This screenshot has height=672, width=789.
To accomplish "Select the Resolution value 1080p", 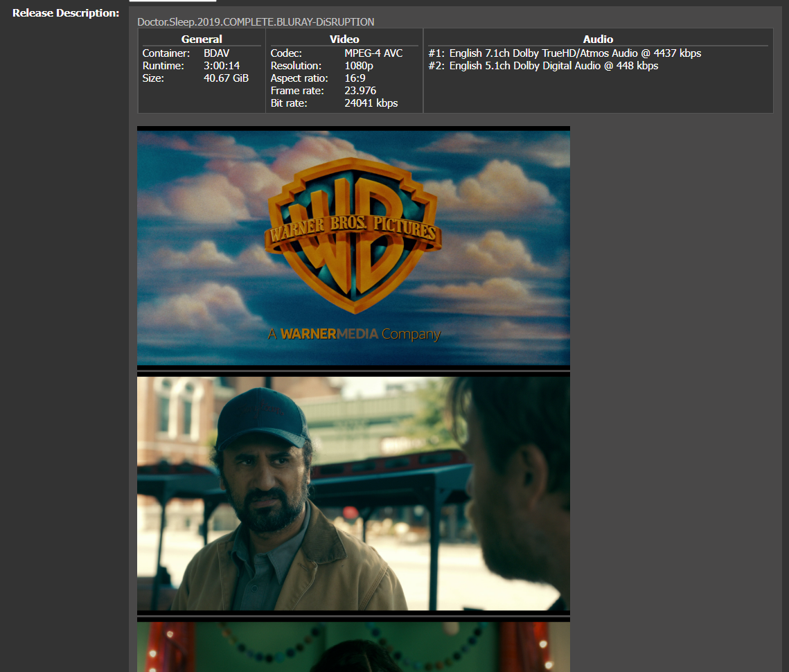I will pos(359,65).
